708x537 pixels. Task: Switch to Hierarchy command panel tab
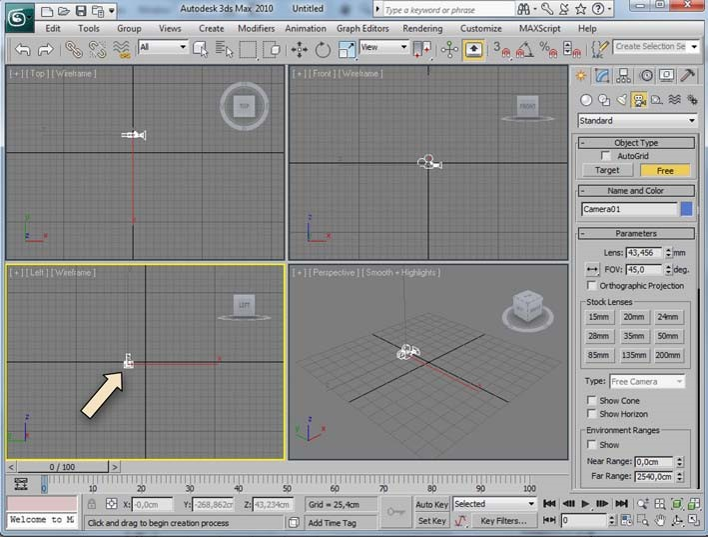[x=624, y=75]
